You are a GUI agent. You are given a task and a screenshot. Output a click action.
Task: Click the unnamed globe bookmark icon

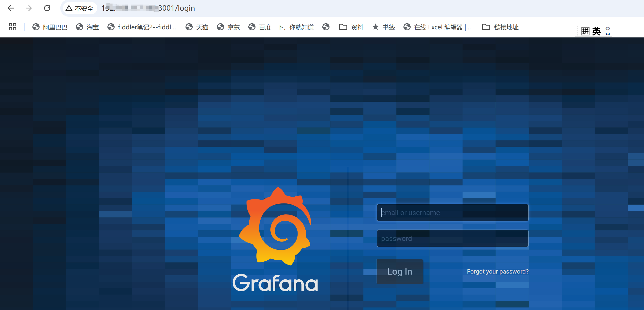(x=326, y=27)
